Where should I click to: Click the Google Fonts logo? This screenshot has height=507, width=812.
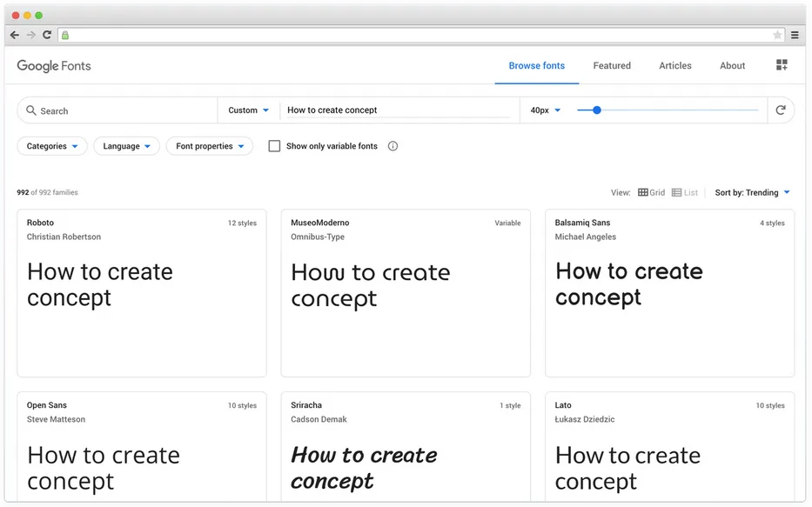(x=54, y=66)
